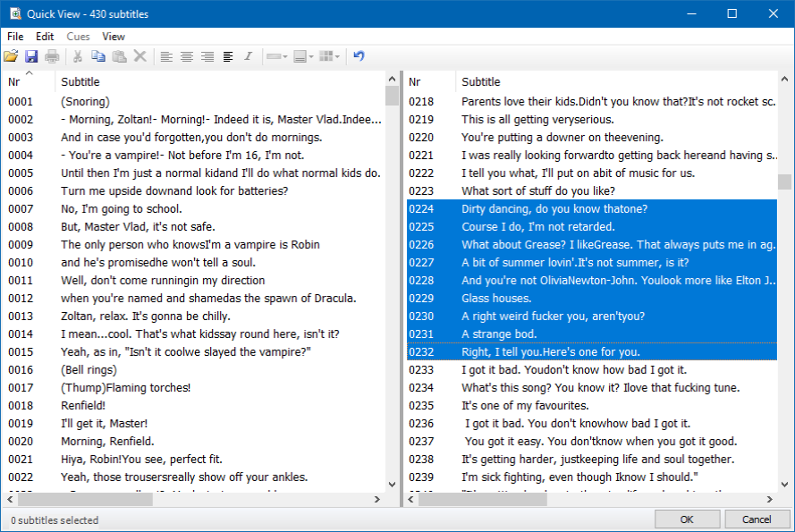Undo the last change
This screenshot has height=532, width=795.
pyautogui.click(x=358, y=55)
